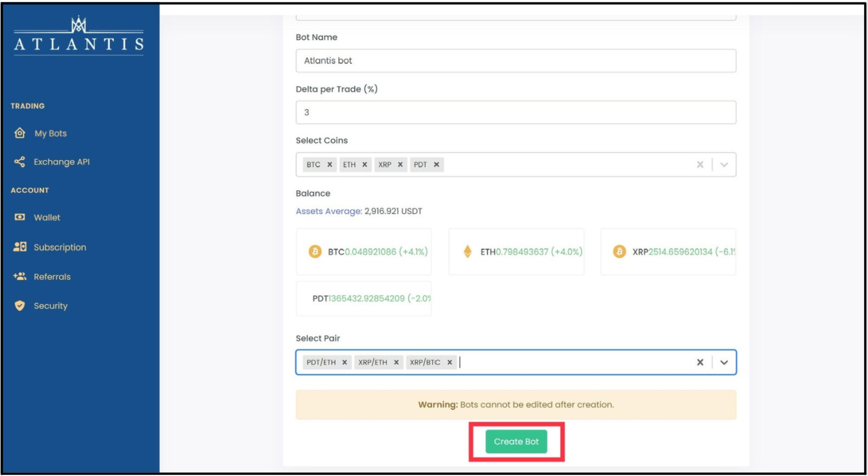Click the Balance label
This screenshot has height=476, width=868.
pyautogui.click(x=313, y=193)
